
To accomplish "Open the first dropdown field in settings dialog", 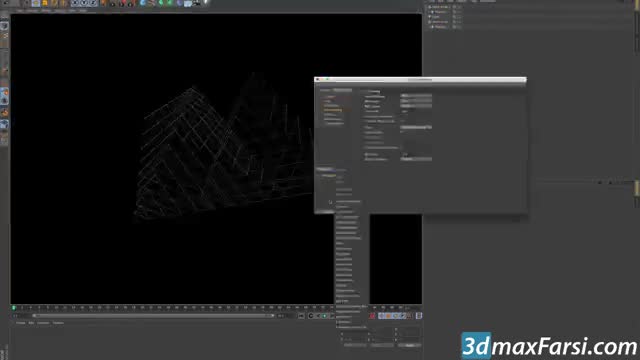I will click(416, 96).
